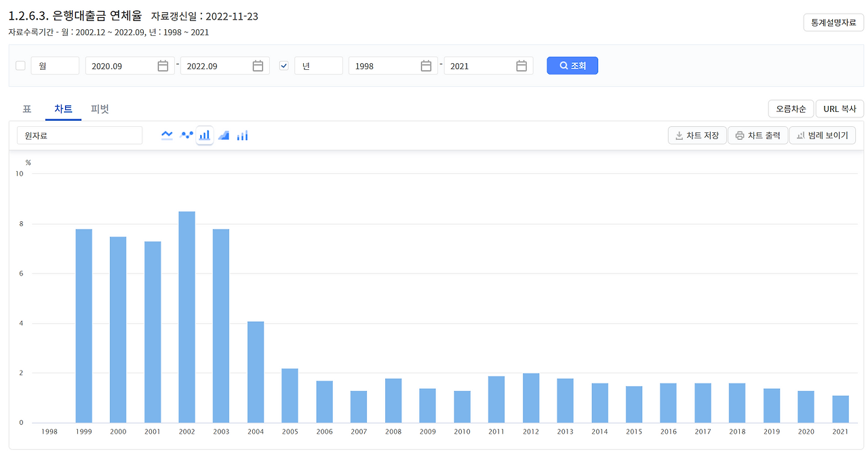Select the scatter point chart icon

186,135
